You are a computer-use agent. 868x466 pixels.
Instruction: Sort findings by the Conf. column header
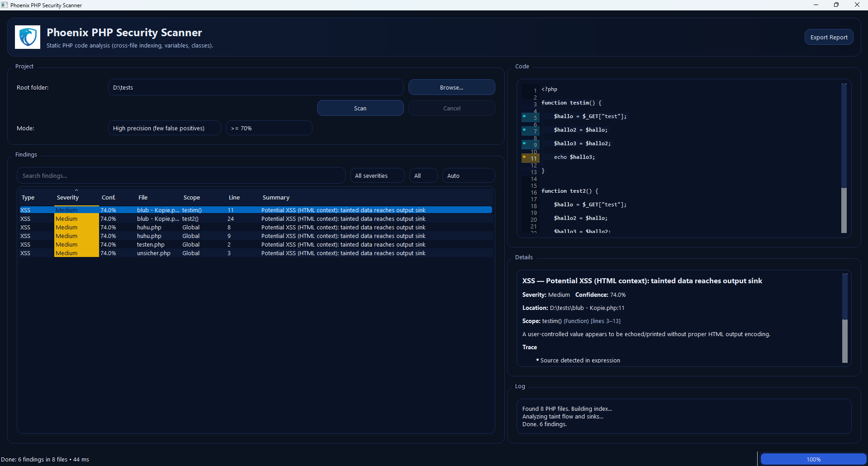pyautogui.click(x=109, y=198)
